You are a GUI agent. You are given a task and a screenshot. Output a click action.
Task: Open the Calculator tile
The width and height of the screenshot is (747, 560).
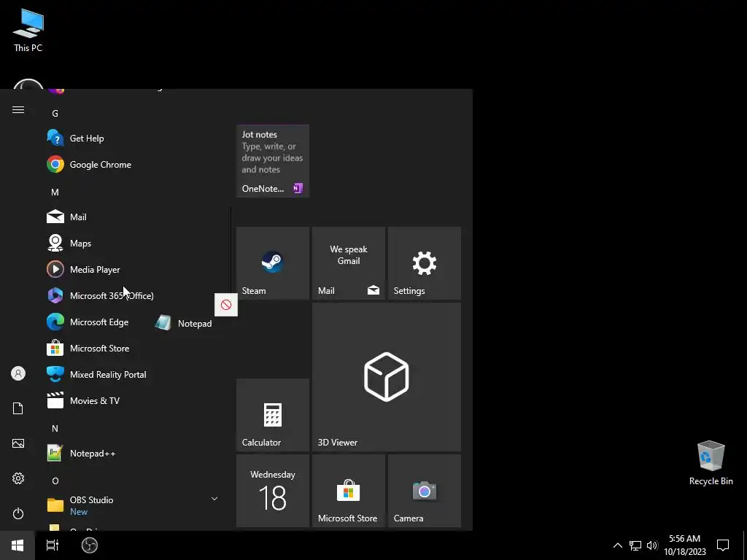pyautogui.click(x=273, y=415)
